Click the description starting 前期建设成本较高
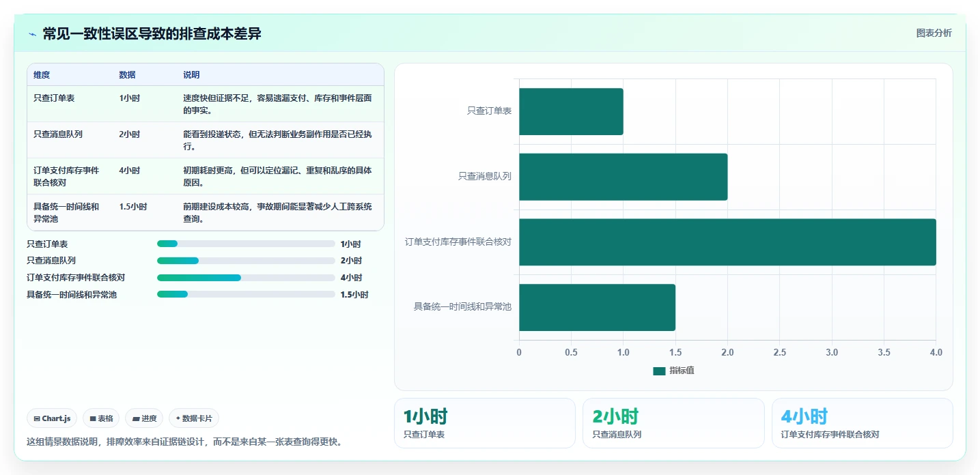The width and height of the screenshot is (980, 475). [x=278, y=213]
